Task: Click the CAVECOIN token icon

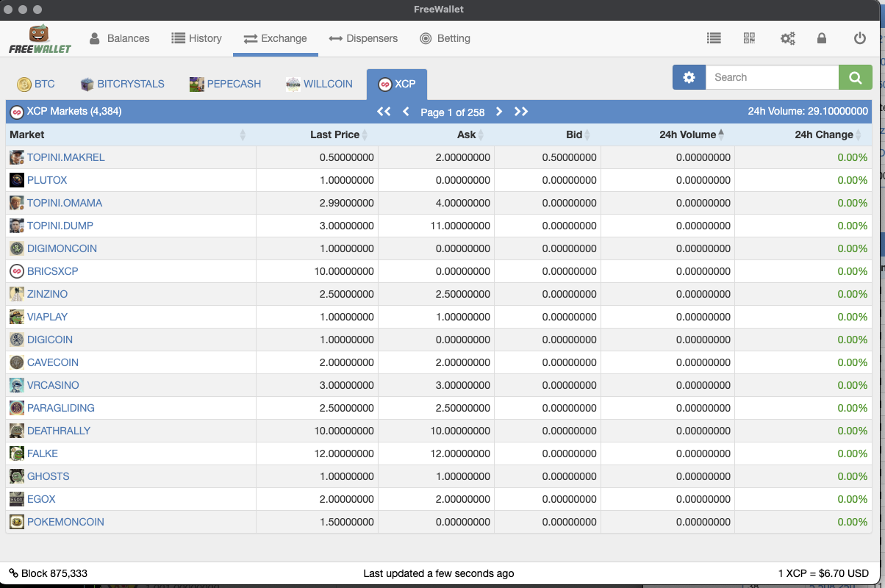Action: [x=17, y=362]
